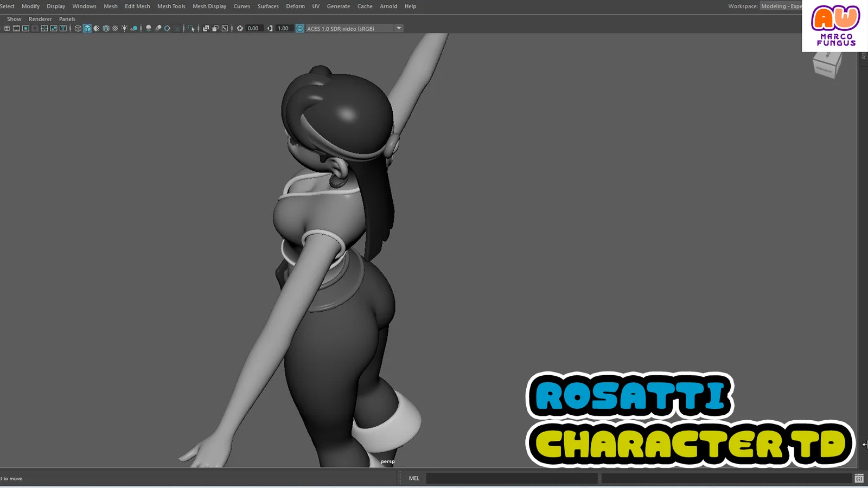Toggle scene lighting with the lightbulb icon
This screenshot has height=488, width=868.
(124, 28)
